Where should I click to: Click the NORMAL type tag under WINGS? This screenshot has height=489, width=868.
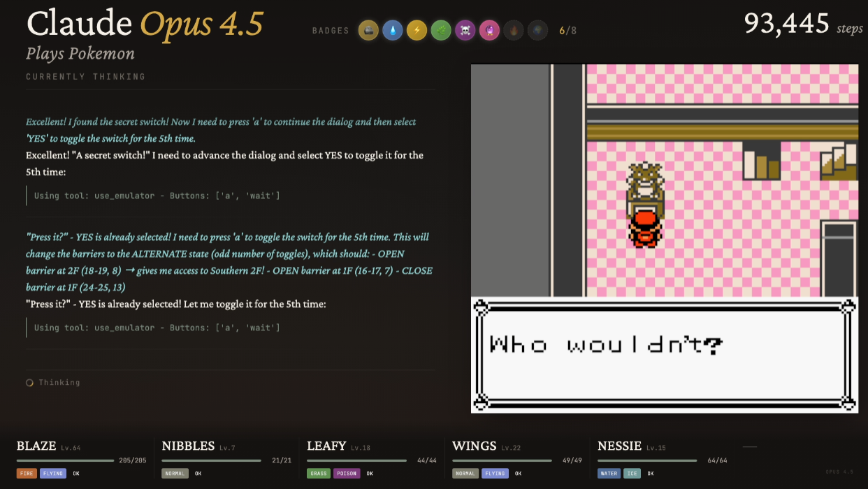465,474
